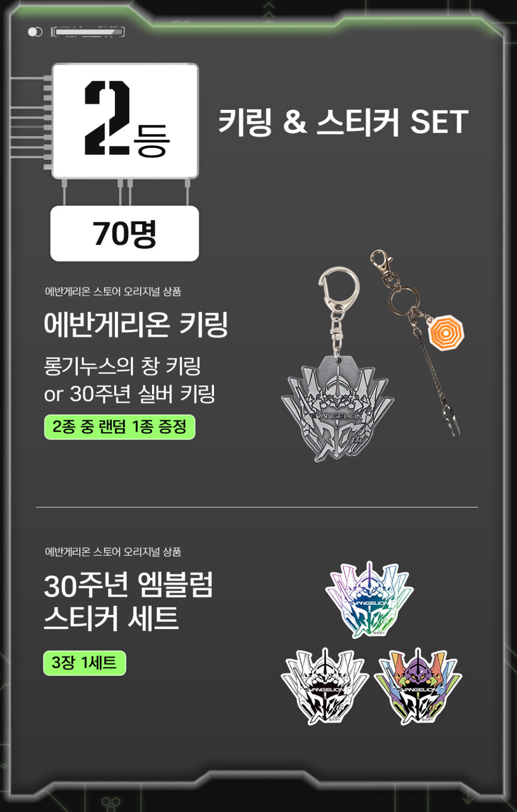
Task: Click the 키링 & 스티커 SET title
Action: (343, 122)
